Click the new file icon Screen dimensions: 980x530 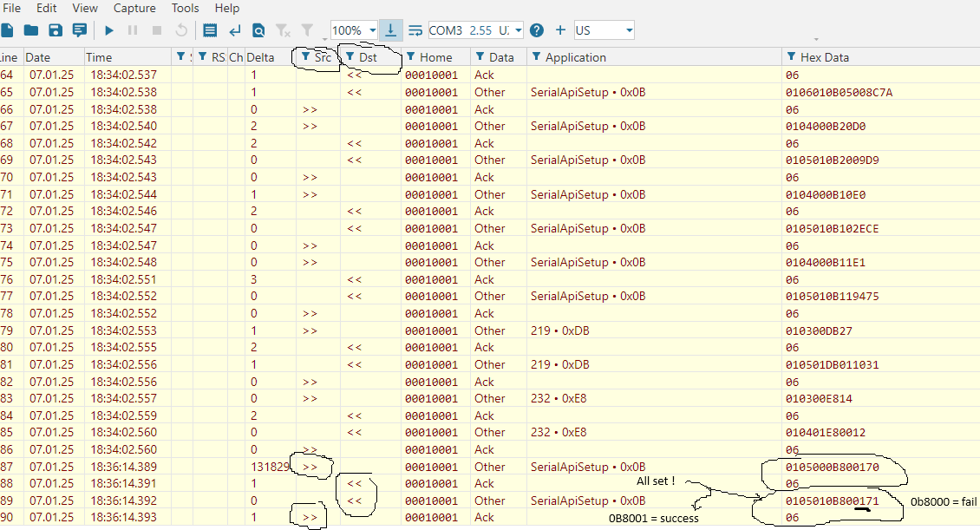click(8, 30)
